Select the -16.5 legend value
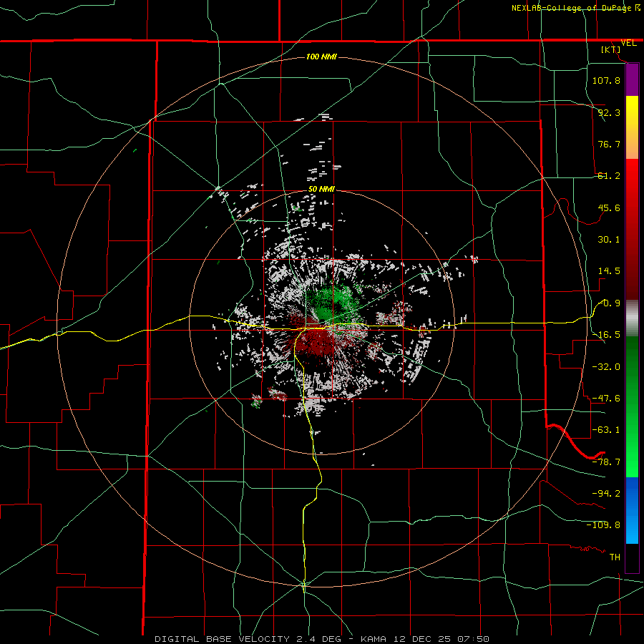The image size is (644, 644). (606, 335)
